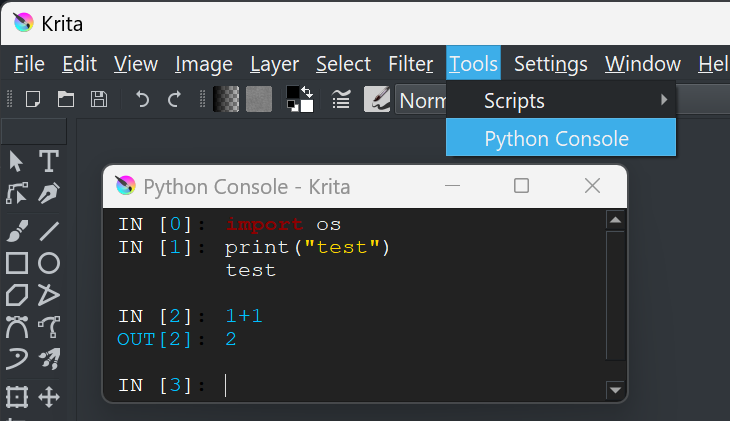730x421 pixels.
Task: Select the Line tool
Action: (x=49, y=231)
